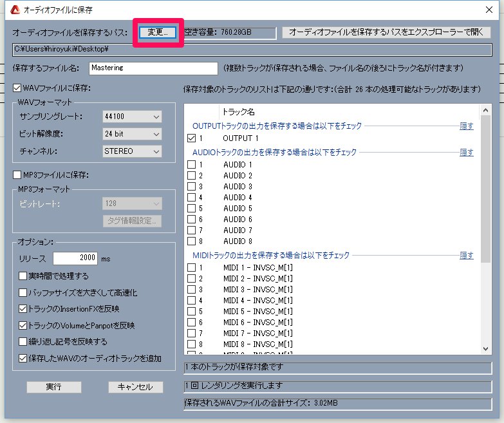
Task: Open save path in Explorer button
Action: click(x=386, y=32)
